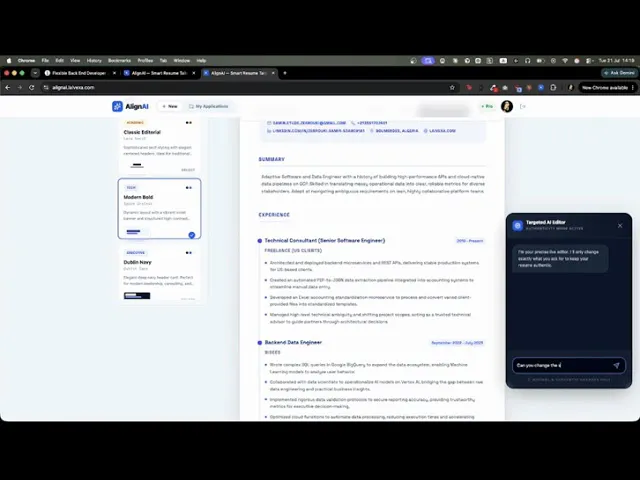The image size is (640, 480).
Task: Close the active AlignAI tab
Action: click(x=273, y=73)
